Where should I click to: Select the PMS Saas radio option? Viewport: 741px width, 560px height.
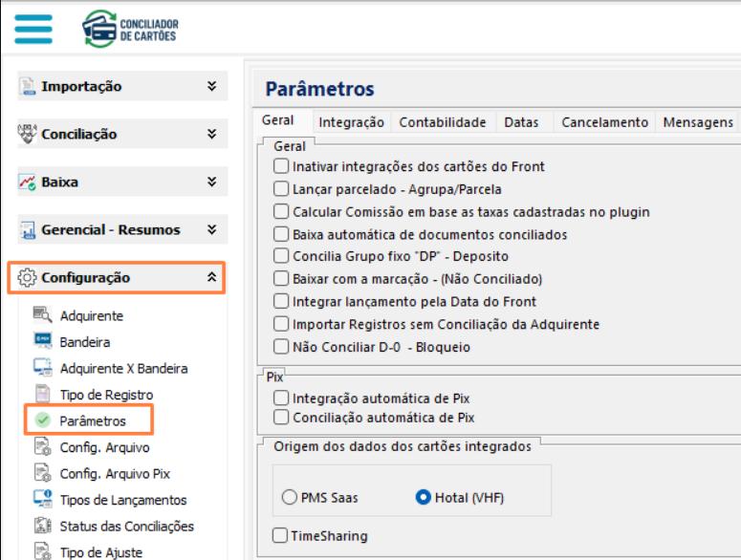point(290,497)
